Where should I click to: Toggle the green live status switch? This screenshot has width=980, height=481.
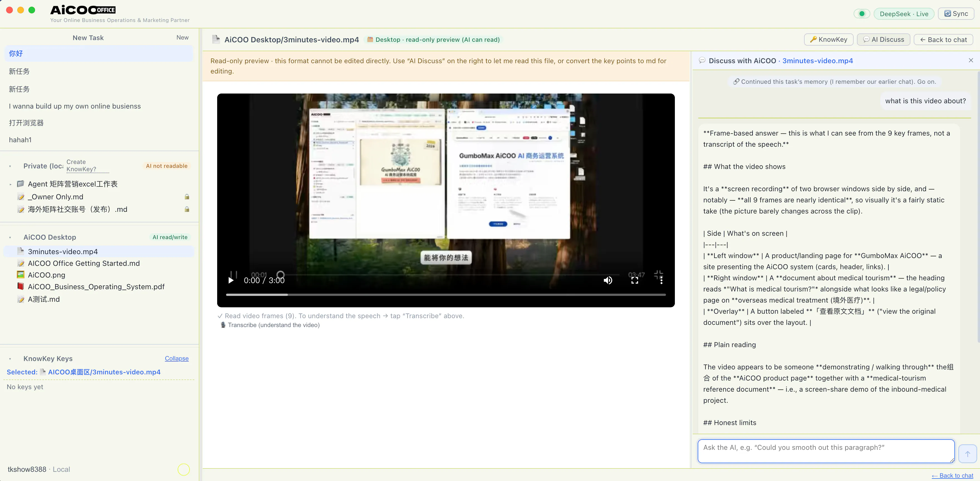pyautogui.click(x=862, y=14)
